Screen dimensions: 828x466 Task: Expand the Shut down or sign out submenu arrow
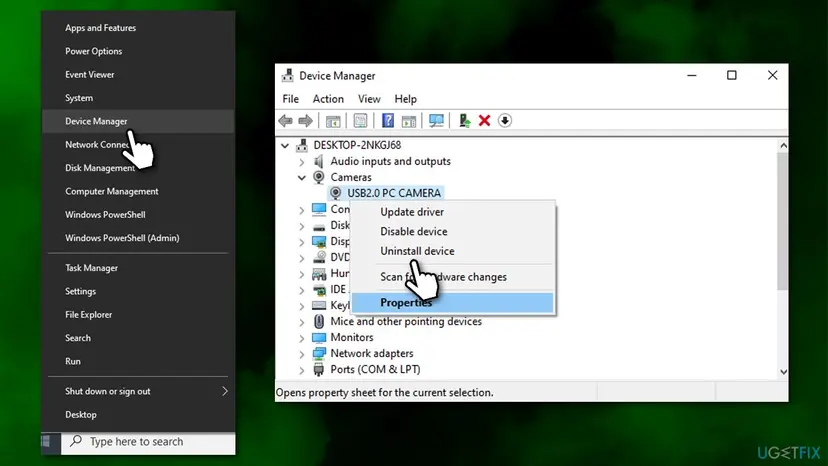[225, 391]
